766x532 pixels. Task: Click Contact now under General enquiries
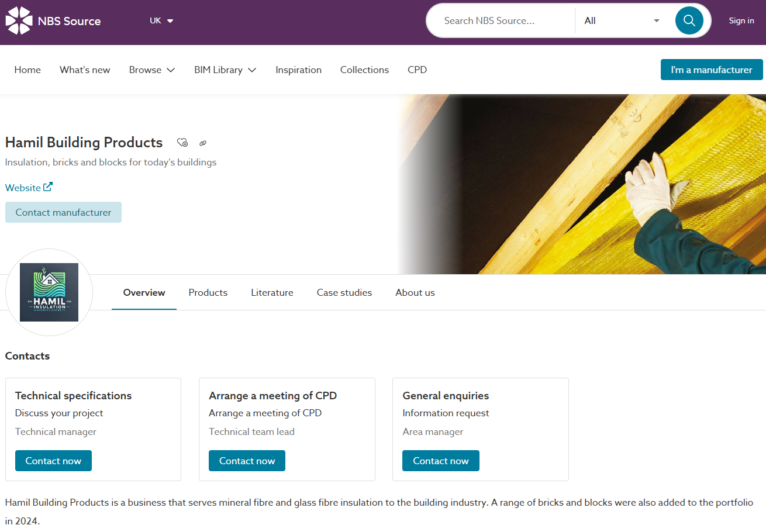[440, 461]
